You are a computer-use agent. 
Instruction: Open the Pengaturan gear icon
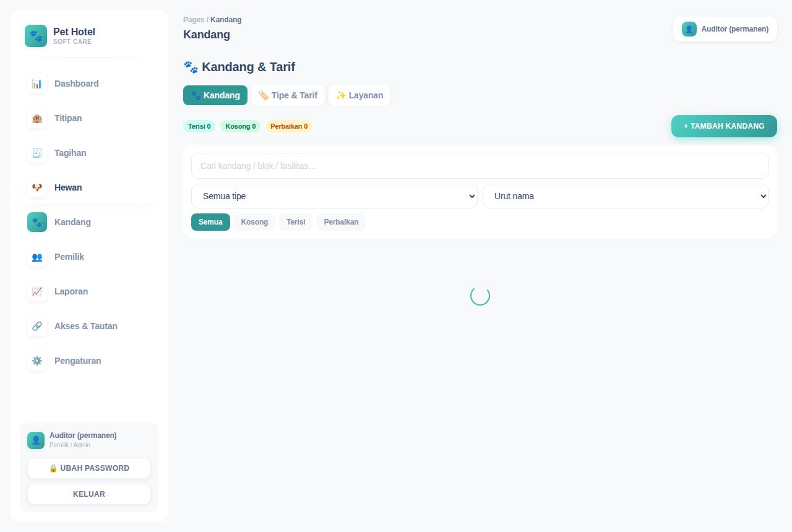tap(37, 361)
